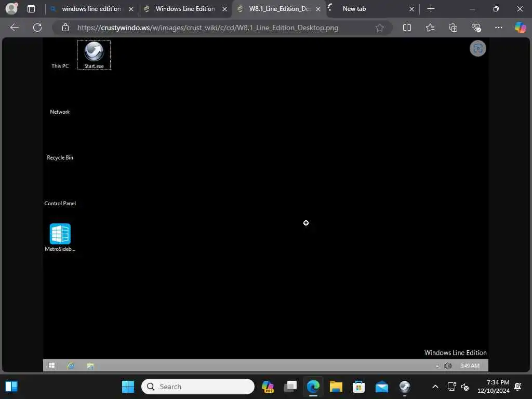This screenshot has width=532, height=399.
Task: Click the 'This PC' desktop label
Action: pos(60,66)
